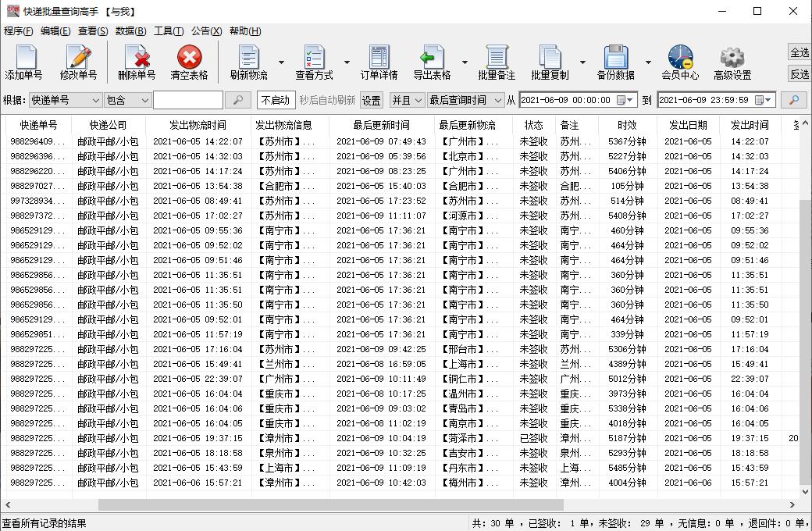Click search icon button after end date

[794, 100]
